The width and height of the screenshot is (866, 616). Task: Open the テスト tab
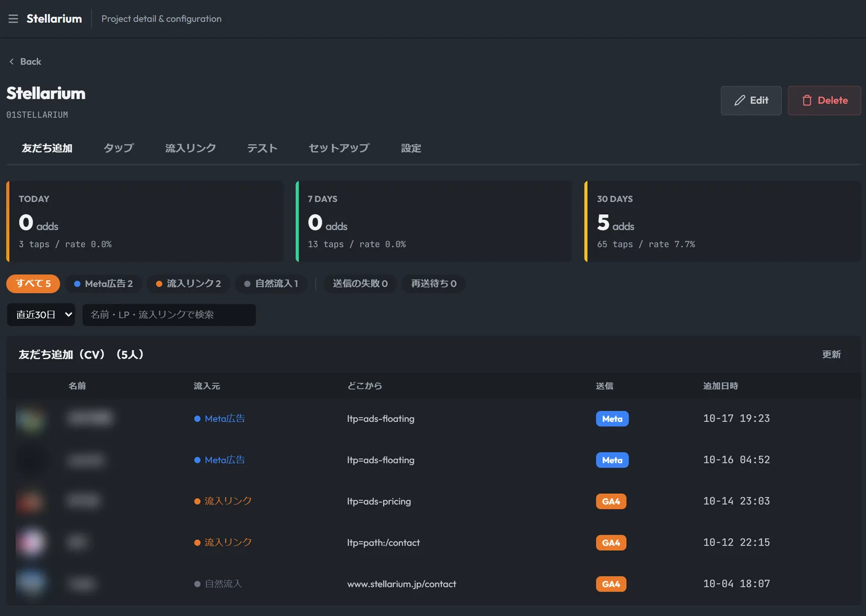coord(262,148)
